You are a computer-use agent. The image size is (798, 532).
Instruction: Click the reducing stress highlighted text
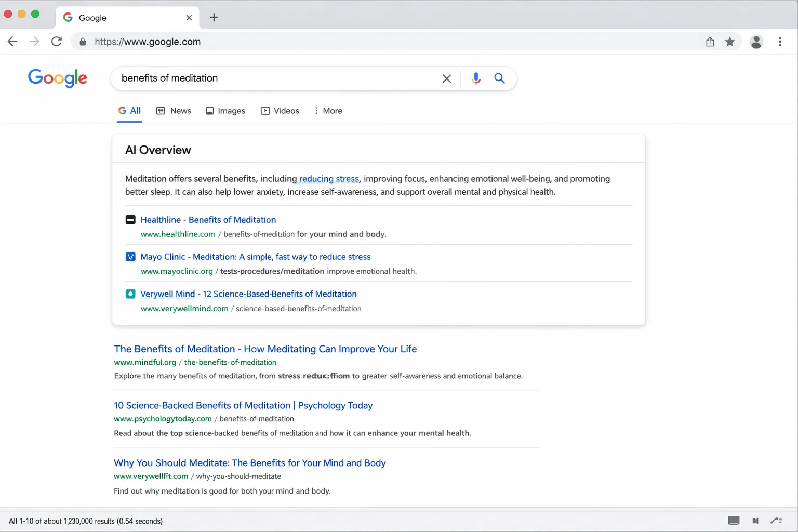pos(327,178)
